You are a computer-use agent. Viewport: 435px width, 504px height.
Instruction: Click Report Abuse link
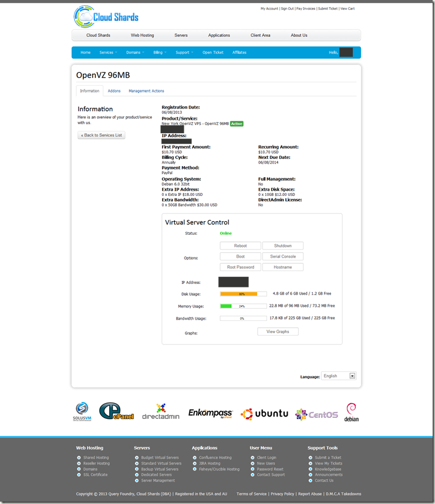(x=310, y=494)
